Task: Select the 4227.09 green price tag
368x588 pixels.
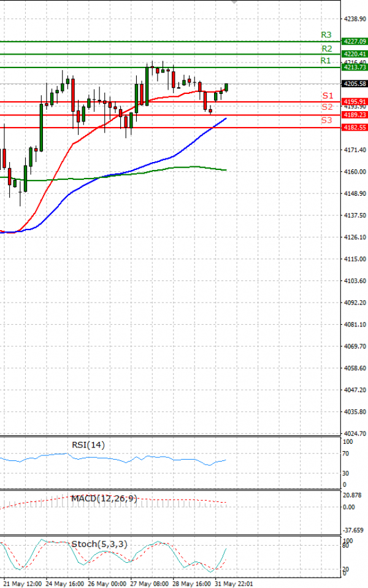Action: 355,41
